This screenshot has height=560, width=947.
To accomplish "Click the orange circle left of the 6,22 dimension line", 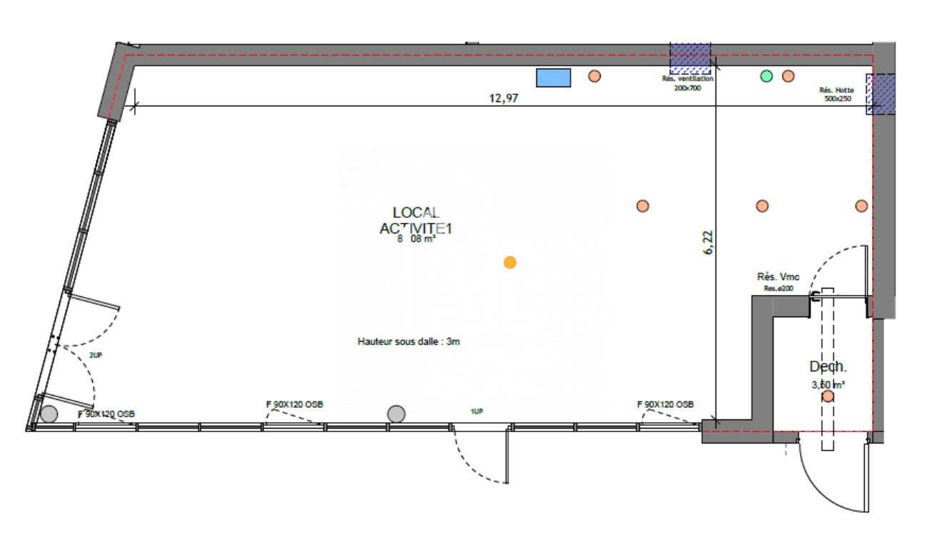I will click(643, 206).
